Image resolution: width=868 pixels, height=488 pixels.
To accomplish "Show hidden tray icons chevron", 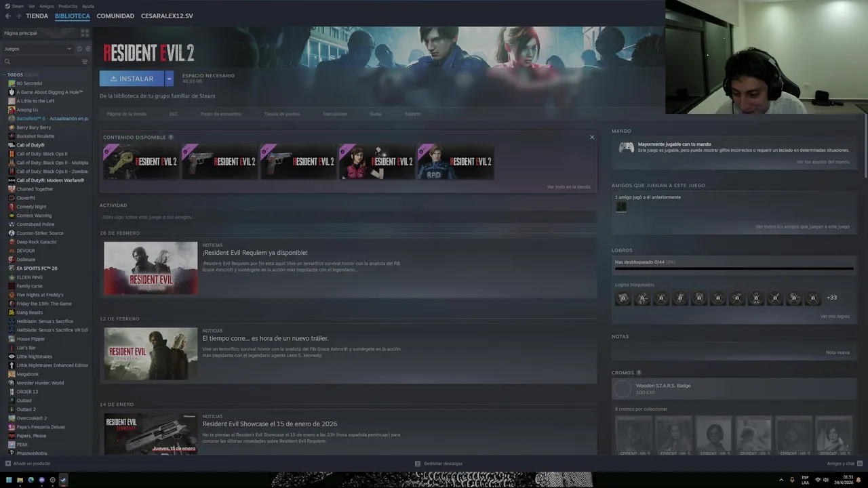I will pos(781,480).
